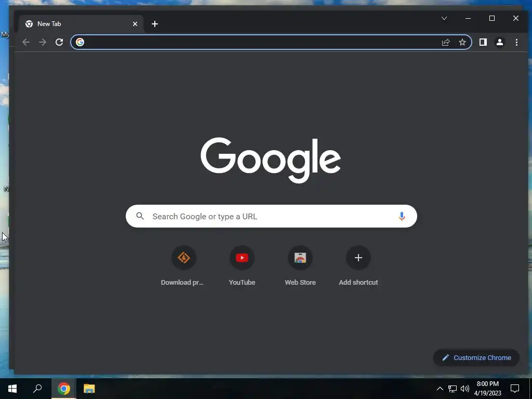Open the volume control in system tray
This screenshot has height=399, width=532.
pyautogui.click(x=465, y=389)
